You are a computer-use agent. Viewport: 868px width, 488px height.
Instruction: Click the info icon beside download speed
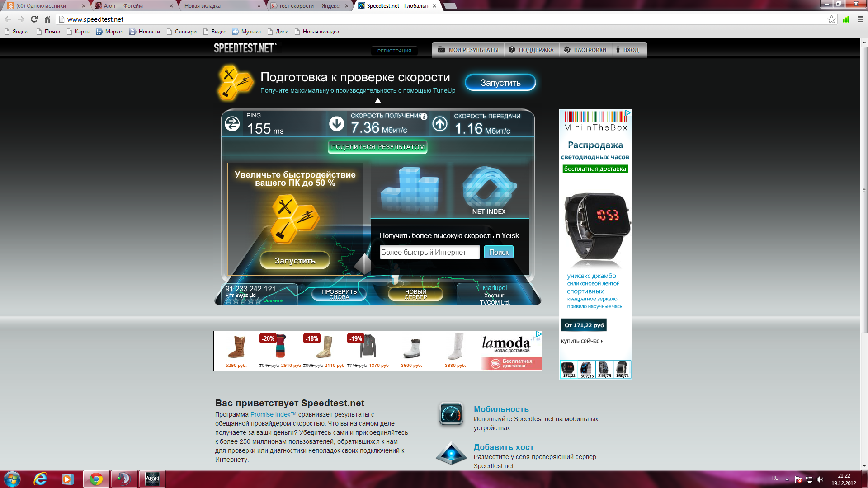[x=424, y=117]
